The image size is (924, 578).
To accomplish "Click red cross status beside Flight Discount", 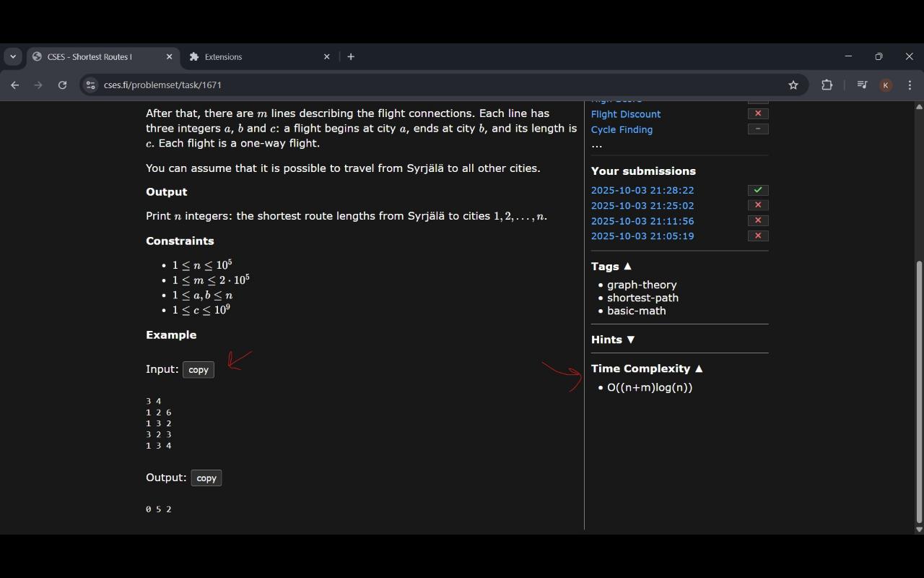I will point(757,113).
